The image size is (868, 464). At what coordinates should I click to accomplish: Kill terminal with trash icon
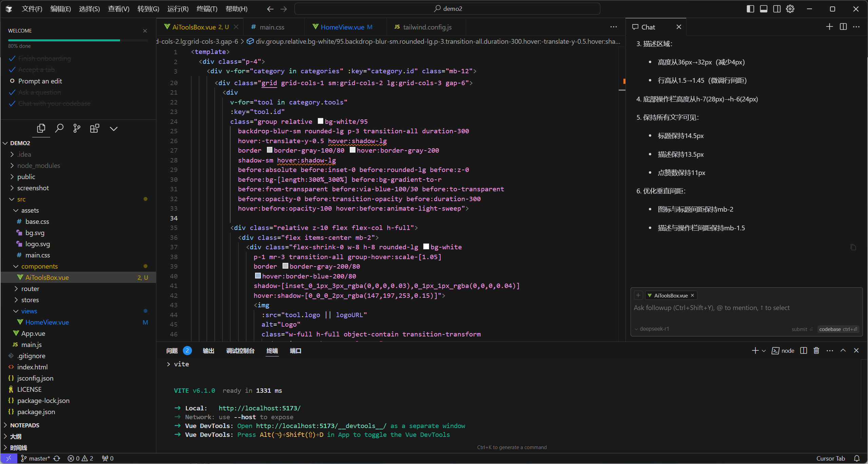click(816, 350)
